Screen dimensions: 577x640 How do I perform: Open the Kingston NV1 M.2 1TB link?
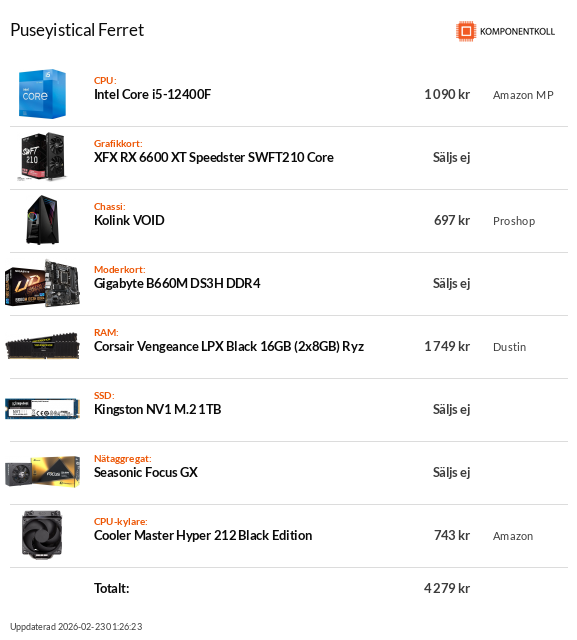158,409
